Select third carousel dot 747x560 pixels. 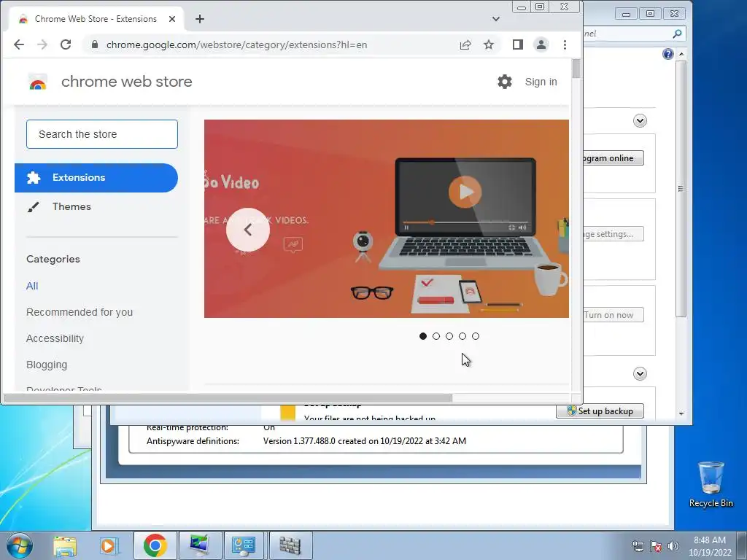[x=449, y=336]
